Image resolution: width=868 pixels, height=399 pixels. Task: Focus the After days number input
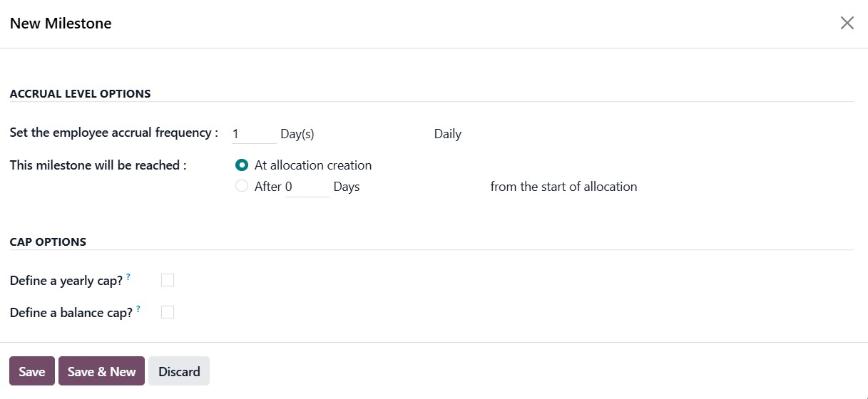[307, 187]
